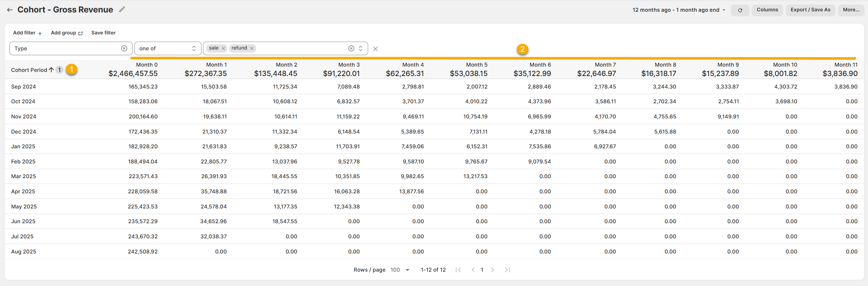Jump to the last page of results
Image resolution: width=868 pixels, height=286 pixels.
507,270
